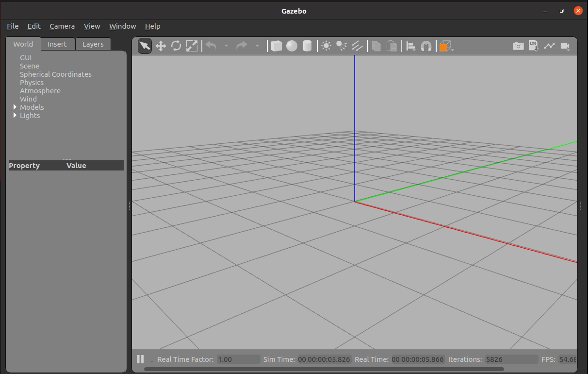Insert a sphere shape
This screenshot has width=588, height=374.
coord(292,46)
